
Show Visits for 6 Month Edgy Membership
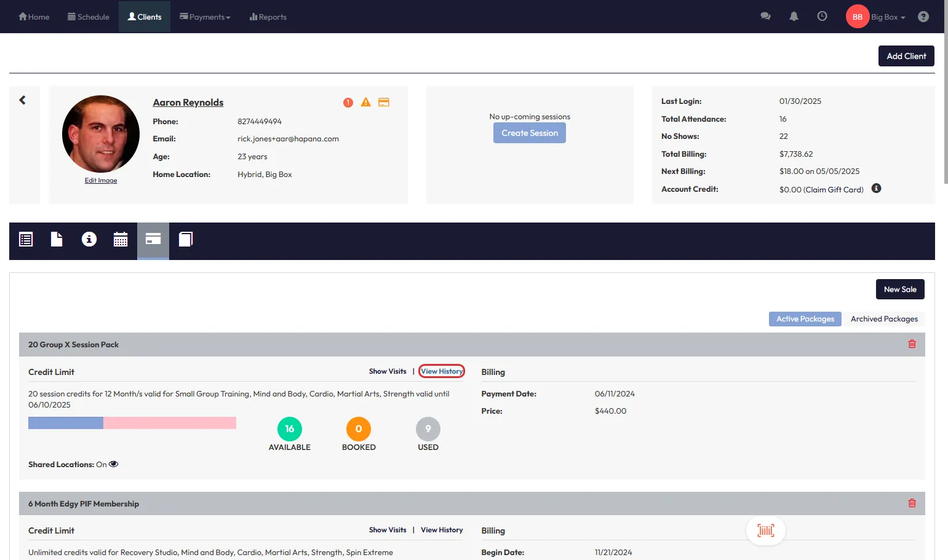pyautogui.click(x=388, y=530)
